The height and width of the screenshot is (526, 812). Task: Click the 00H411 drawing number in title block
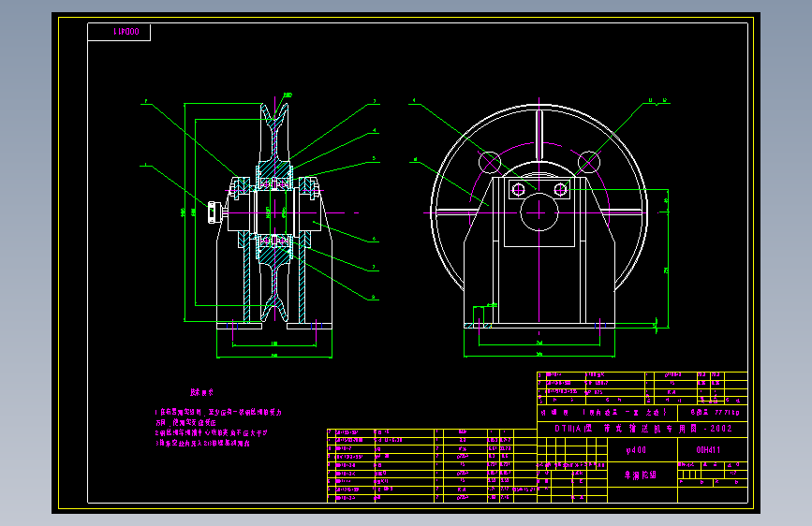click(708, 450)
